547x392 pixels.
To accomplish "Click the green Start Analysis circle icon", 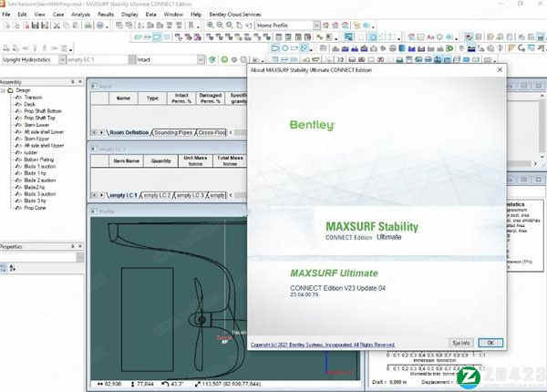I will 224,59.
